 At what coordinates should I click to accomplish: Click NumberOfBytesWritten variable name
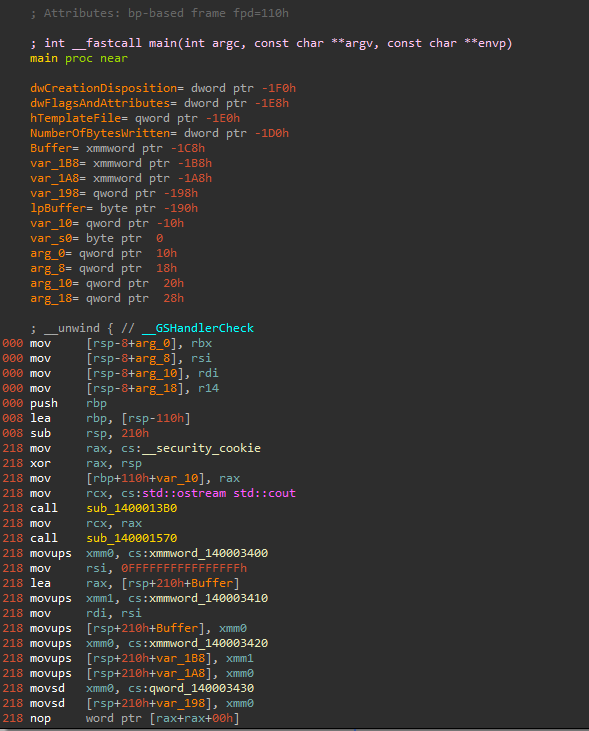(x=100, y=133)
